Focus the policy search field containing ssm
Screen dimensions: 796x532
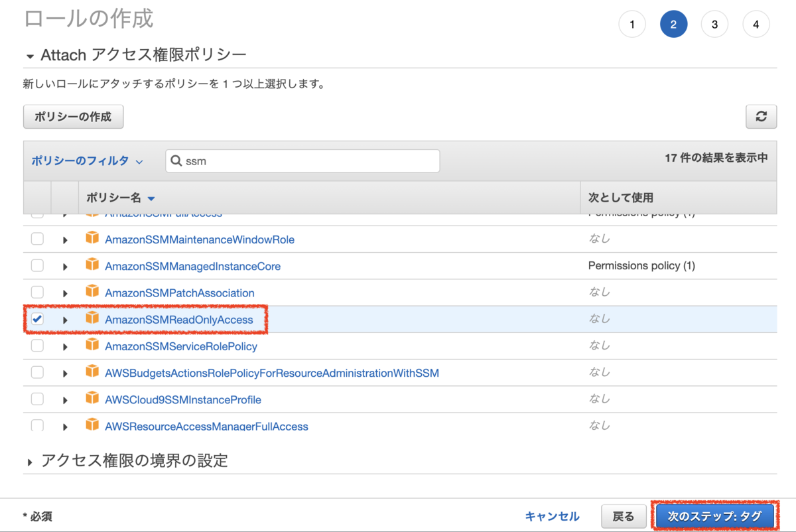[x=302, y=161]
